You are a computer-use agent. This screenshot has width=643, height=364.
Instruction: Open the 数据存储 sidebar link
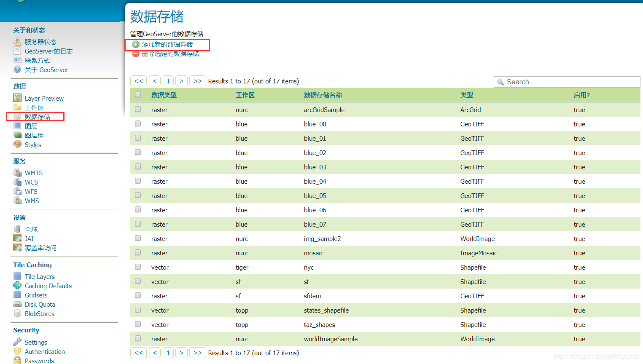[x=38, y=117]
